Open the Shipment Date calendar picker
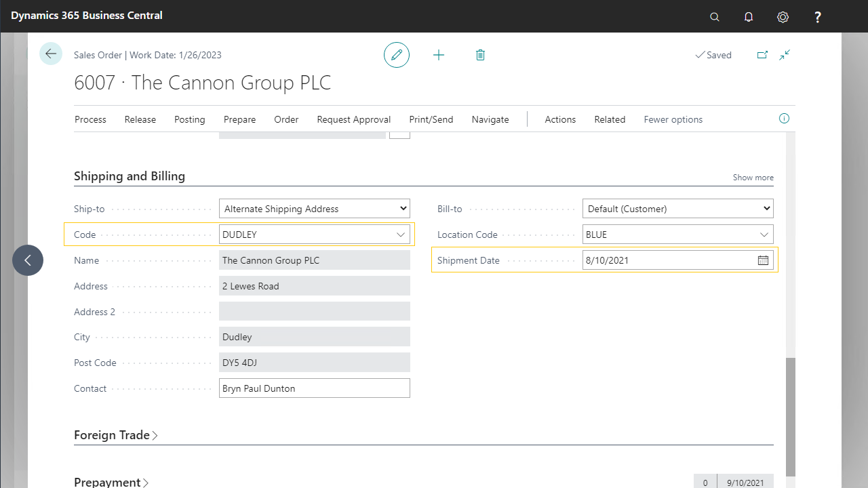This screenshot has height=488, width=868. tap(763, 260)
